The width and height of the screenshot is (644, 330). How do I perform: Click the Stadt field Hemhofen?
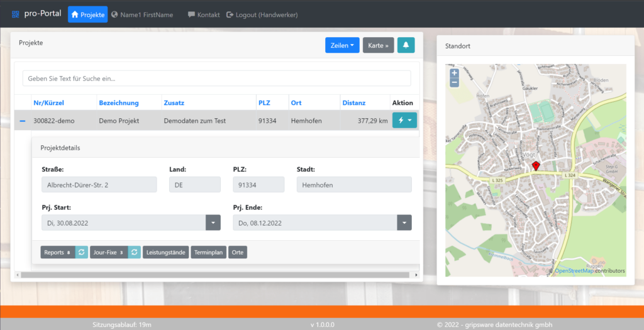[x=354, y=185]
